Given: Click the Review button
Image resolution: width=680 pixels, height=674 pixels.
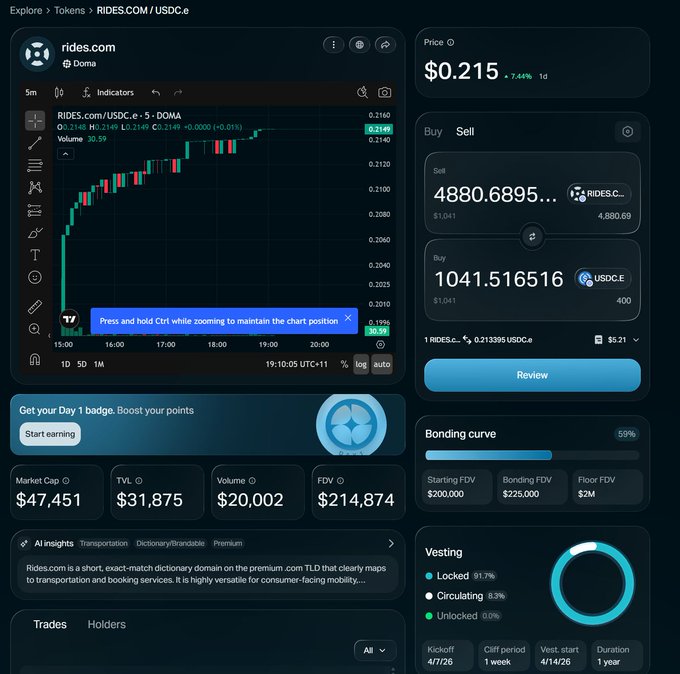Looking at the screenshot, I should click(532, 375).
